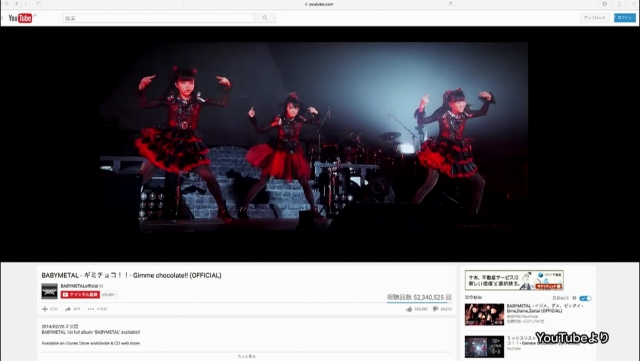Viewport: 640px width, 361px height.
Task: Click the video title 'BABYMETAL - Gimme chocolate!! (OFFICIAL)'
Action: click(x=131, y=275)
